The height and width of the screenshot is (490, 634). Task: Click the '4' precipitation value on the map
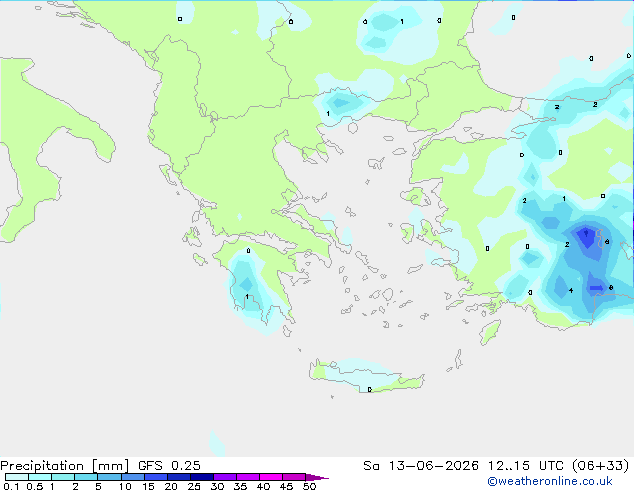click(x=571, y=290)
